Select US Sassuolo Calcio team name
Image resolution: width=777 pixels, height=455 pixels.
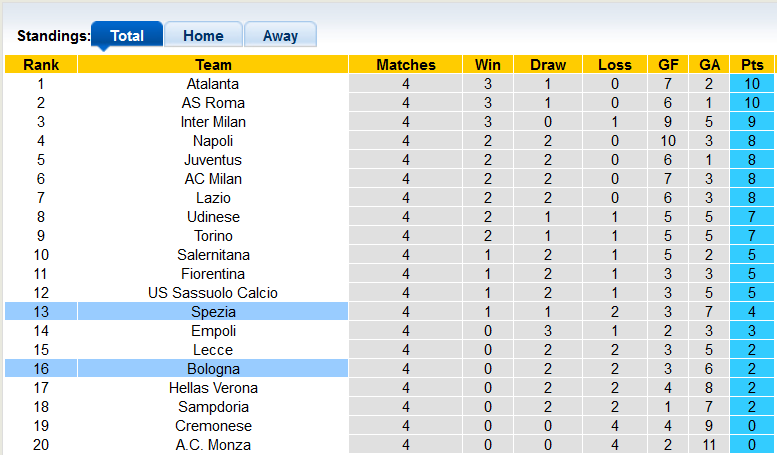(x=213, y=293)
